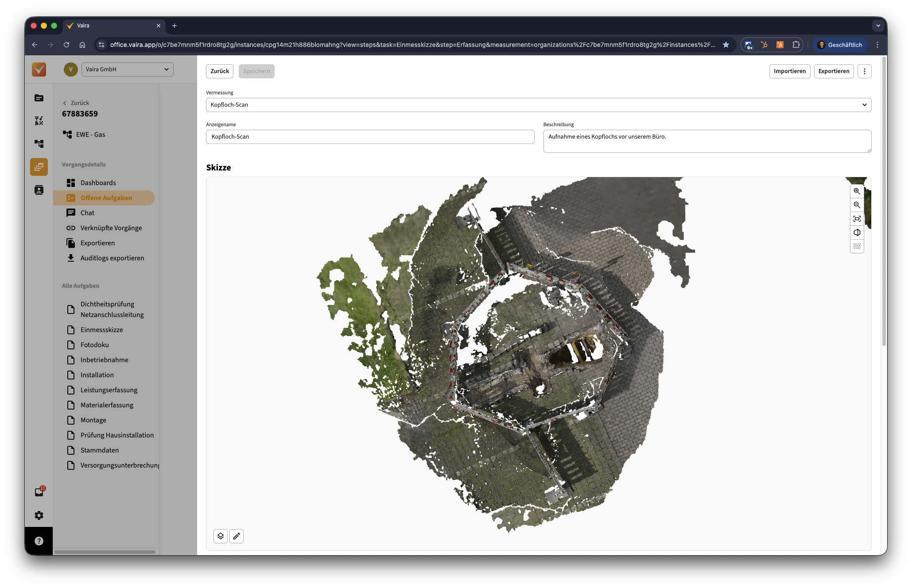Toggle the 3D perspective cube view

(x=857, y=232)
